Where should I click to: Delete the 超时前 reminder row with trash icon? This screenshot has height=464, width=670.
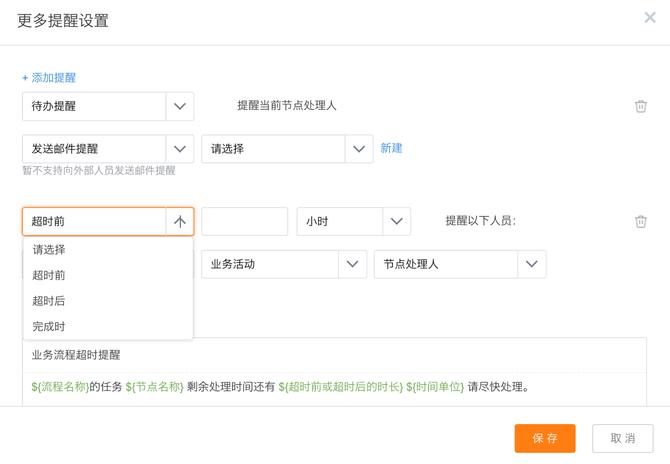tap(641, 222)
